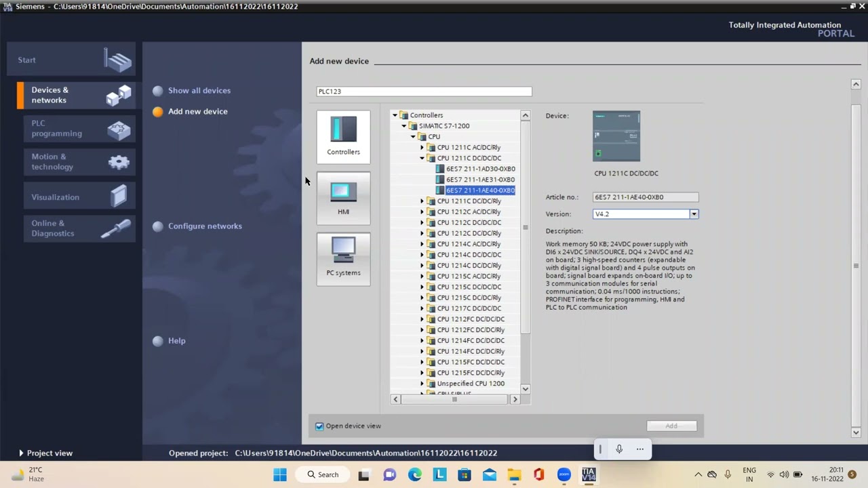The image size is (868, 488).
Task: Open the TIA V14 taskbar icon
Action: (589, 474)
